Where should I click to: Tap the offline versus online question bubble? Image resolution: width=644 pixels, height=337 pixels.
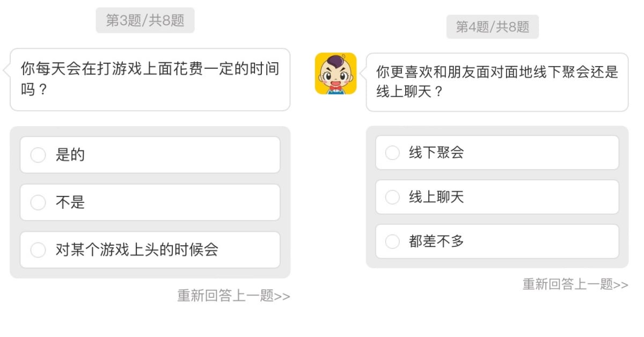coord(497,82)
